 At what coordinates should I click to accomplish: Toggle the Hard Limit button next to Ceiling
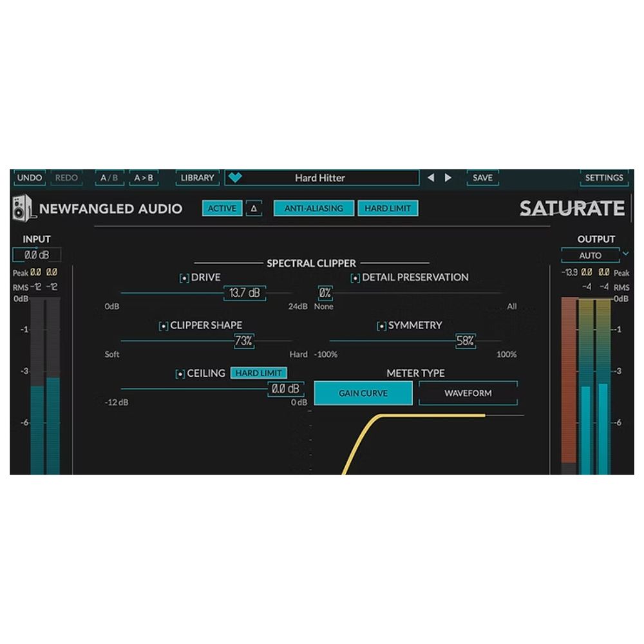click(258, 373)
